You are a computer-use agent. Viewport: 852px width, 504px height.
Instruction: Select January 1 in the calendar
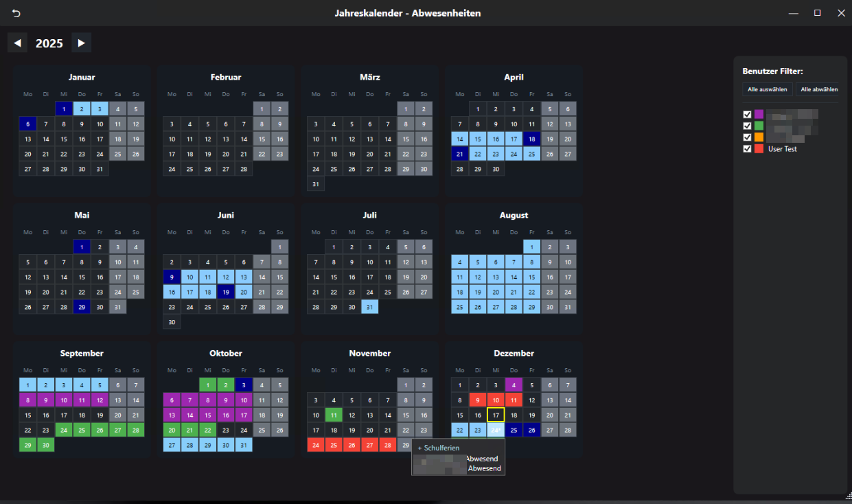(64, 108)
